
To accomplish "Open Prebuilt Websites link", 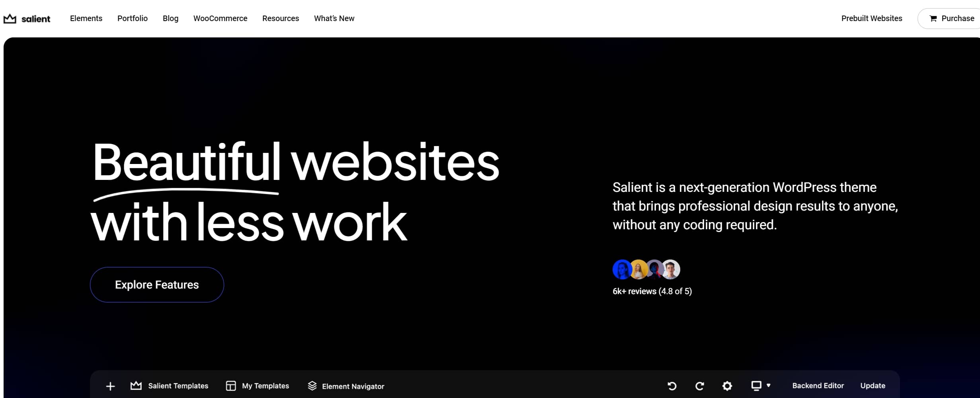I will pyautogui.click(x=871, y=18).
